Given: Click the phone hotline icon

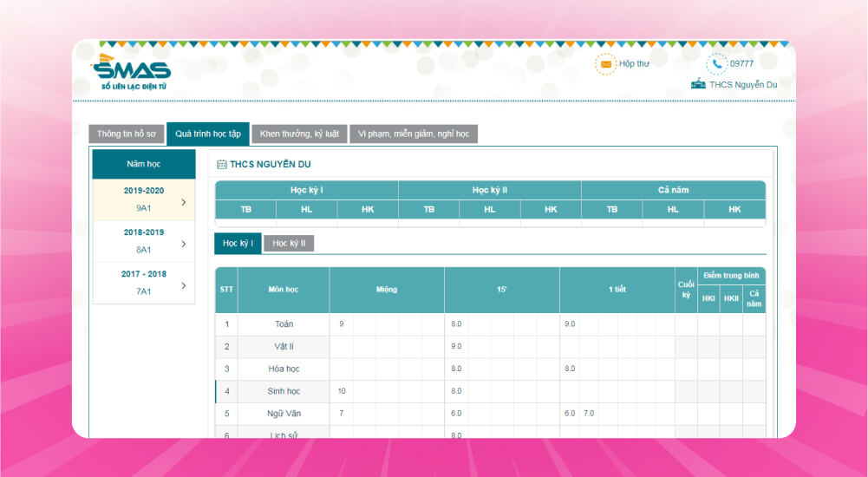Looking at the screenshot, I should click(x=716, y=64).
